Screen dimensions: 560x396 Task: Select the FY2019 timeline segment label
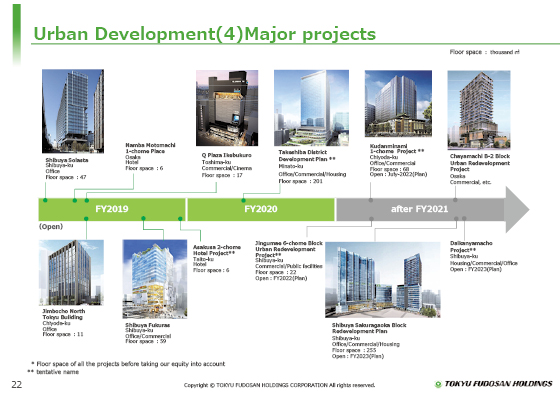(112, 209)
